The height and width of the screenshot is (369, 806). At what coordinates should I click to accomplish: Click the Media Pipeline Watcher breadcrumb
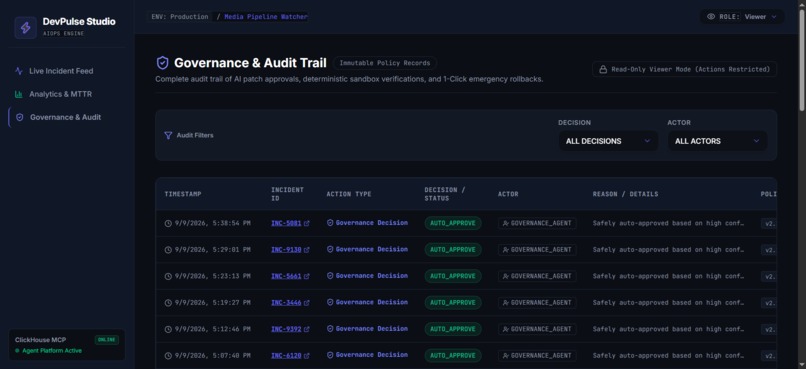pos(266,16)
